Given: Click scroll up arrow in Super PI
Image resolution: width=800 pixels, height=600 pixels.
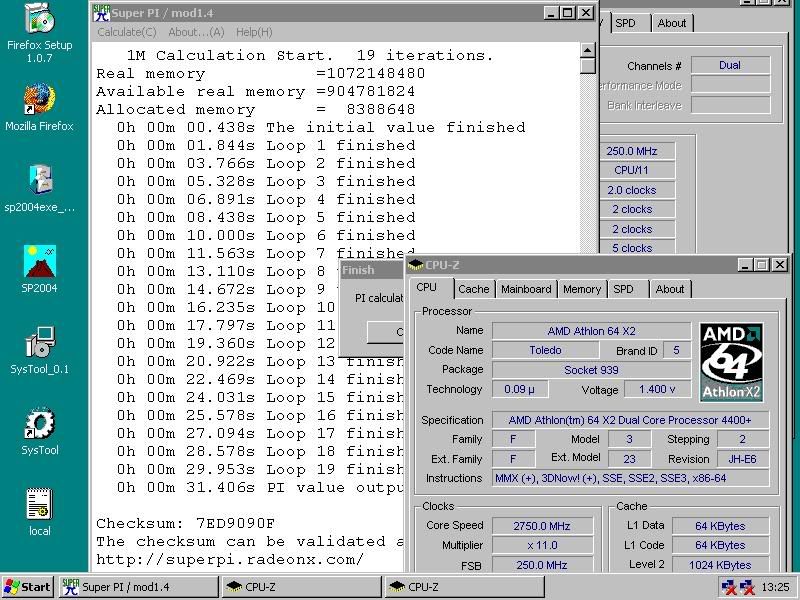Looking at the screenshot, I should pos(588,50).
